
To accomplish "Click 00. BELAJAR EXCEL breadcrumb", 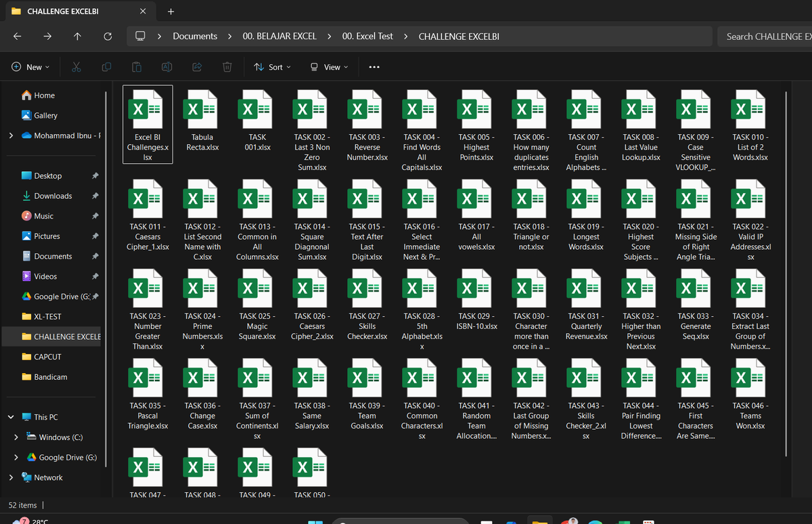I will 279,37.
